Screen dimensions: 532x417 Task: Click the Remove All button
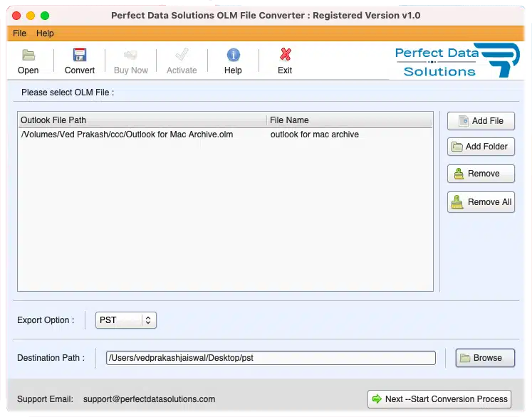(x=481, y=202)
